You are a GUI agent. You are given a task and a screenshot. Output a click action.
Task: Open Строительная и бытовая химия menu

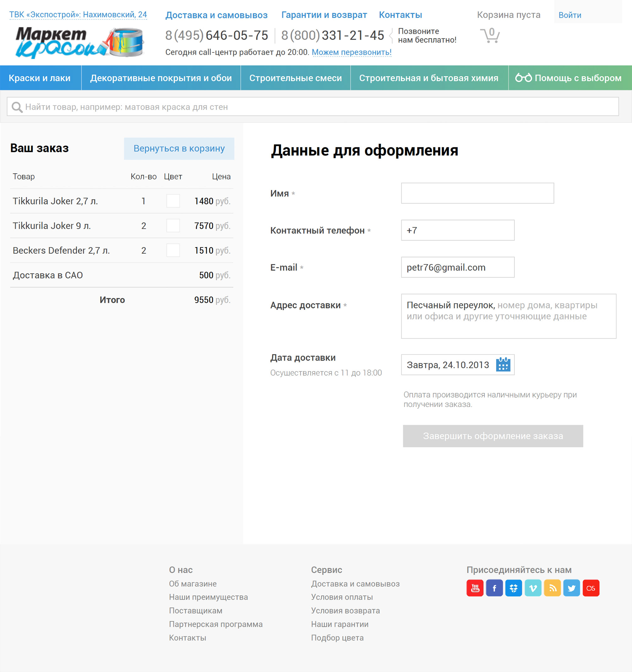429,78
